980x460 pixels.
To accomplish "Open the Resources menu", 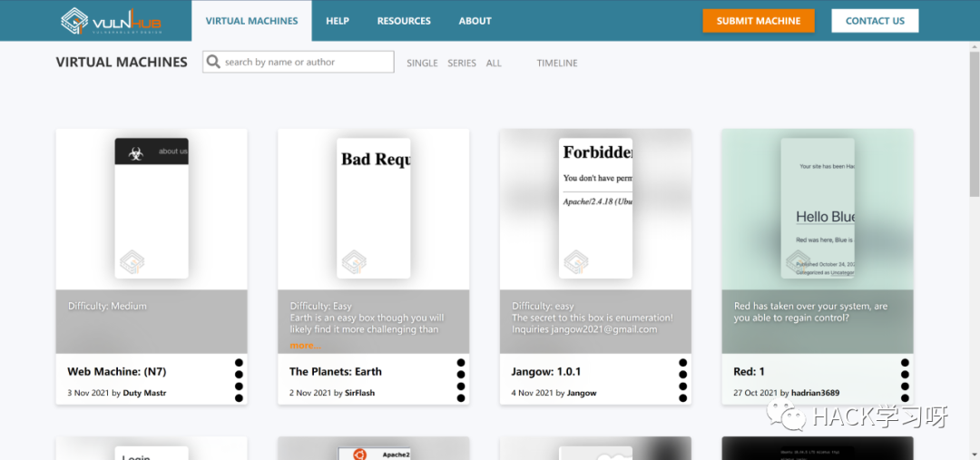I will click(x=404, y=21).
